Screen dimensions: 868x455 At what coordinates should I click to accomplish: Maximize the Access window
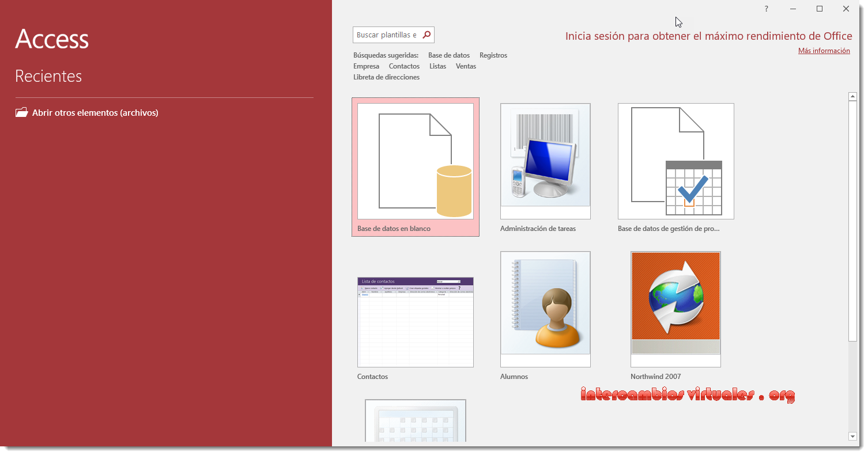[x=820, y=9]
